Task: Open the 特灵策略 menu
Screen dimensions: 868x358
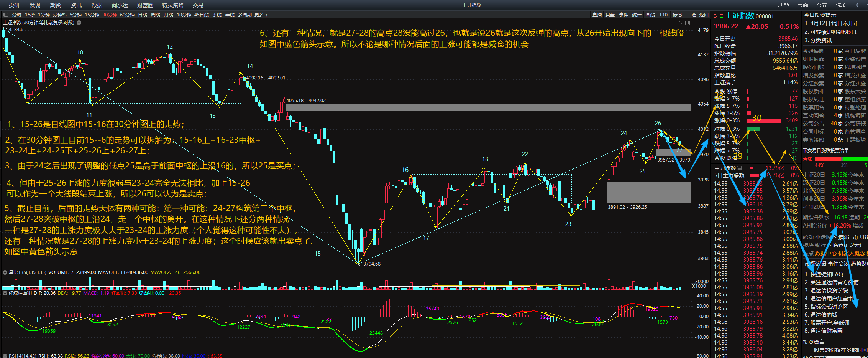Action: click(173, 5)
